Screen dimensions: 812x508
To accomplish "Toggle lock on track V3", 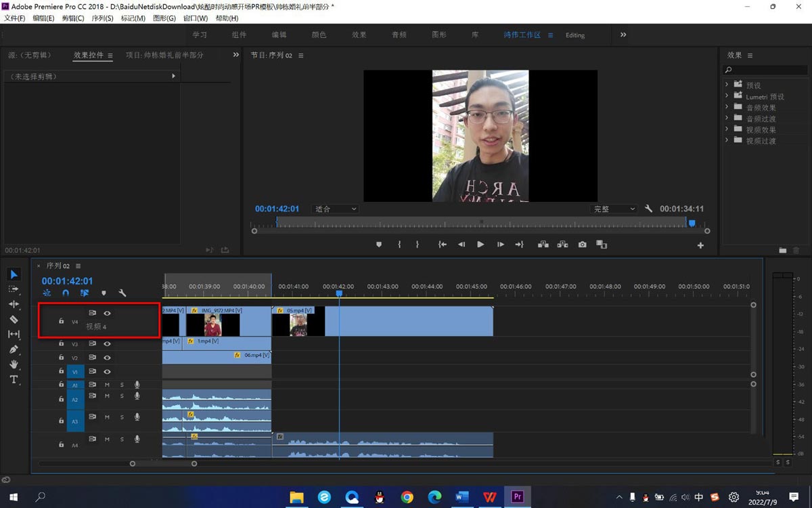I will (x=61, y=344).
